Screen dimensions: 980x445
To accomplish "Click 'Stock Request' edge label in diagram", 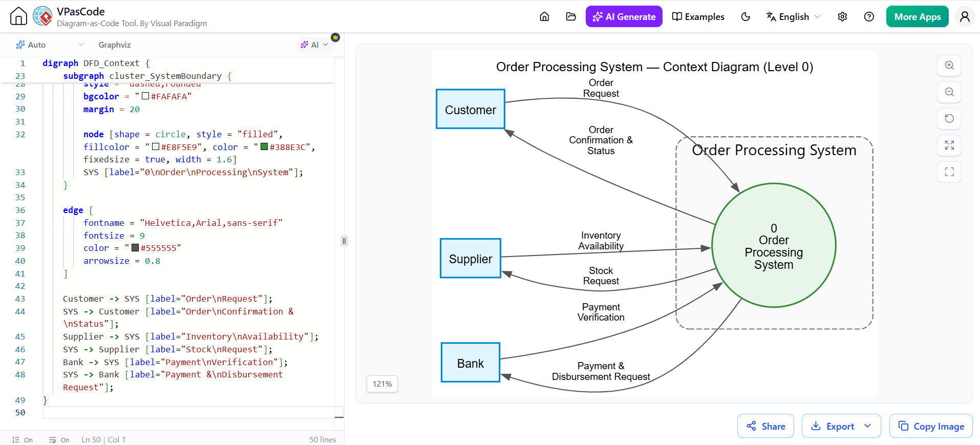I will [x=601, y=276].
